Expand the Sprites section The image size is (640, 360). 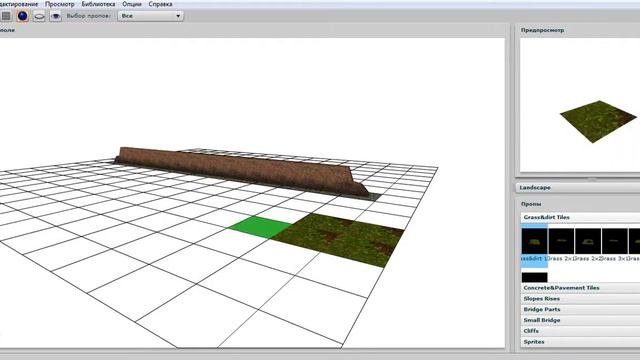(580, 342)
